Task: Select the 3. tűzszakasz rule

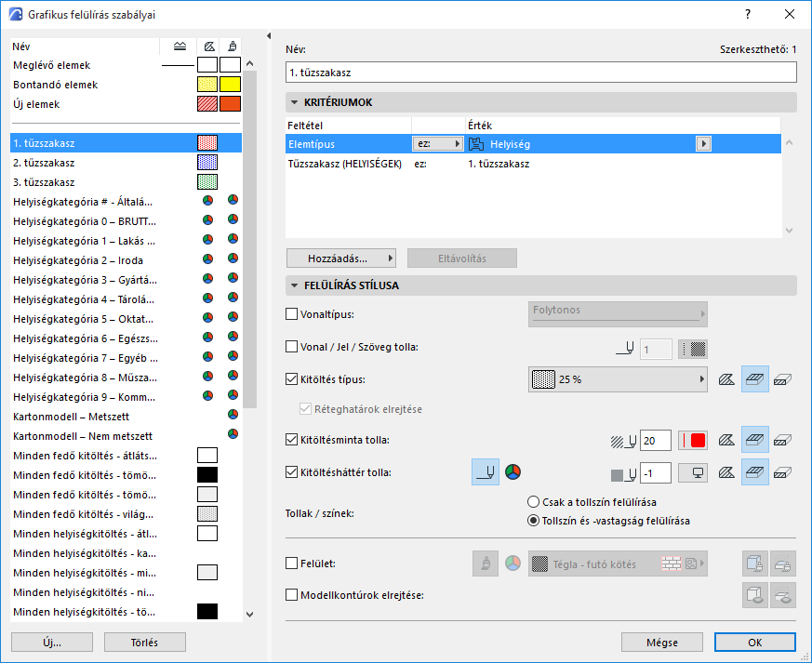Action: 126,182
